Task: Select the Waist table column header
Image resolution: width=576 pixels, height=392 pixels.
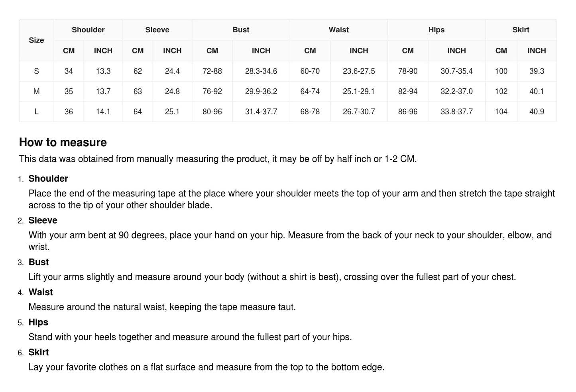Action: [x=338, y=30]
